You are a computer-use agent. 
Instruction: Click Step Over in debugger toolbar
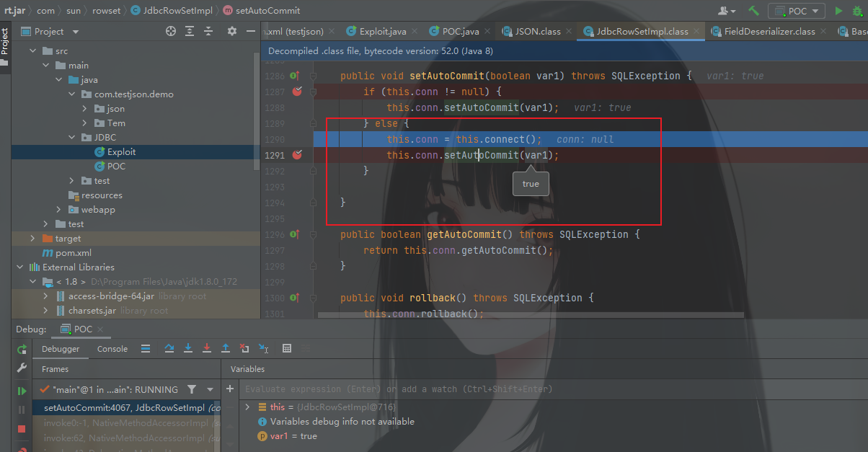(169, 349)
